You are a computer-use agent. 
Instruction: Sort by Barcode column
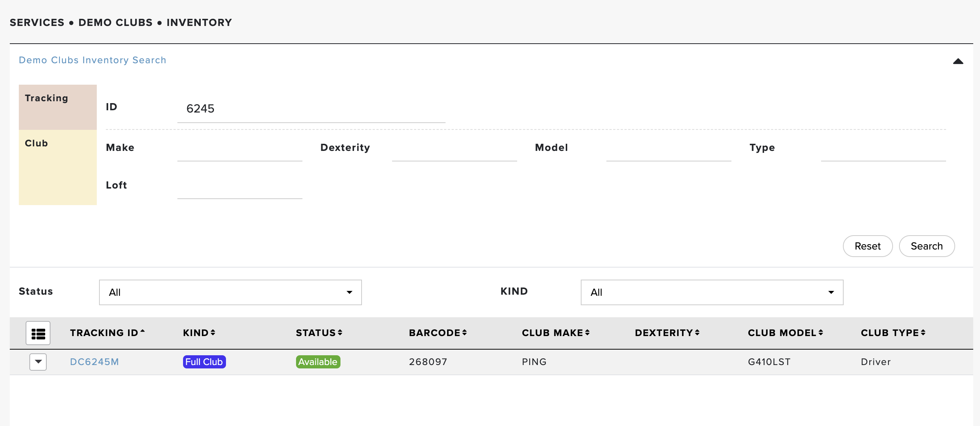coord(438,333)
